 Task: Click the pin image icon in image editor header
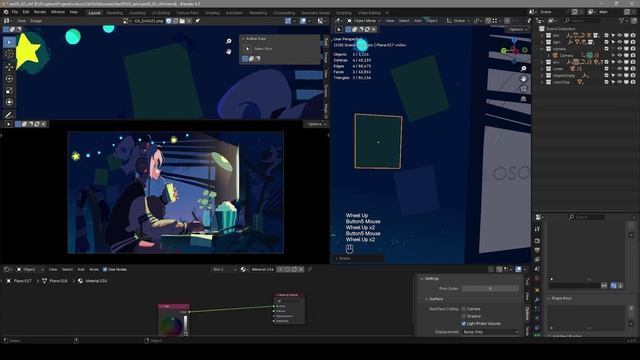click(198, 20)
